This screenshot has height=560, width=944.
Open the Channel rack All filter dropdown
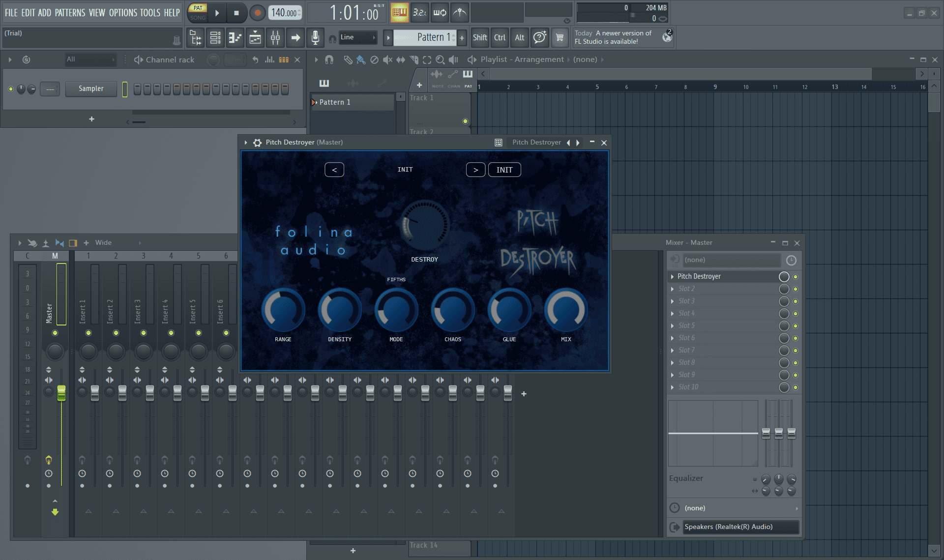[x=91, y=59]
